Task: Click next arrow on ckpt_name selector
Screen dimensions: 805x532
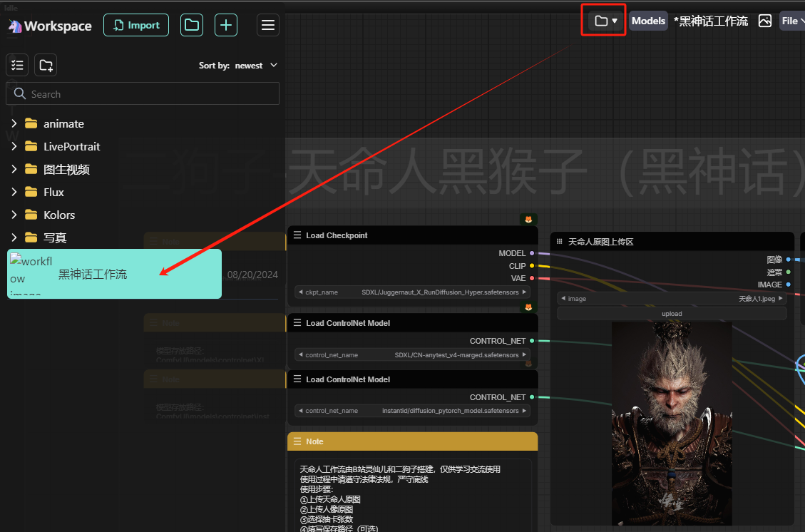Action: pos(524,292)
